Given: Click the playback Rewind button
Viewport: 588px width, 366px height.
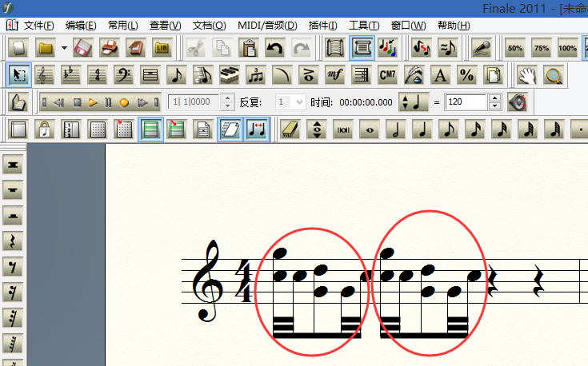Looking at the screenshot, I should 59,102.
